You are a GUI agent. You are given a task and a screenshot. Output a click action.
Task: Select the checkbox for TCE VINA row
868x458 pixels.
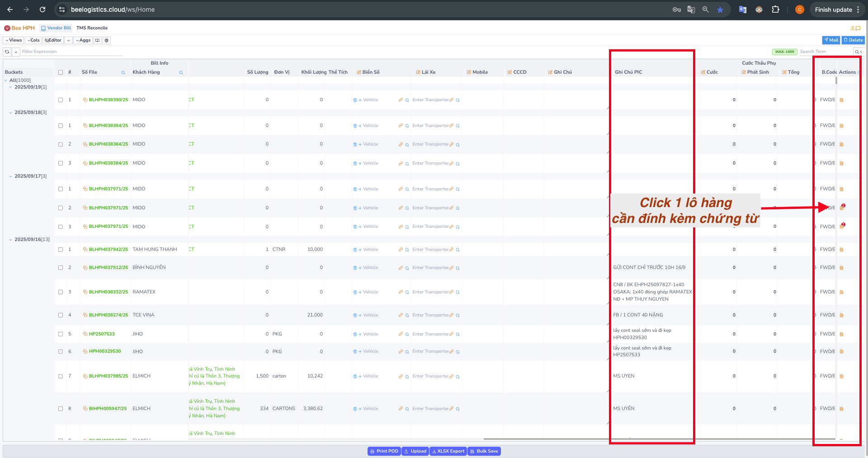pyautogui.click(x=61, y=315)
